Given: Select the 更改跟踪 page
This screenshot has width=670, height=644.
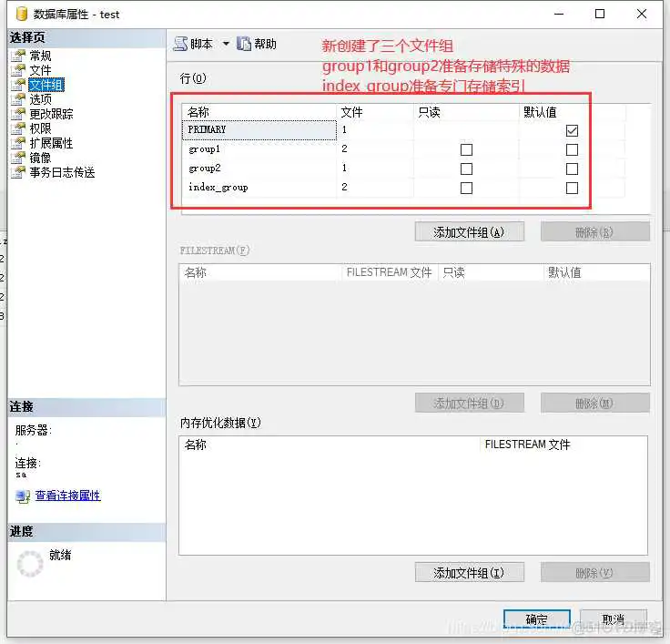Looking at the screenshot, I should [51, 114].
